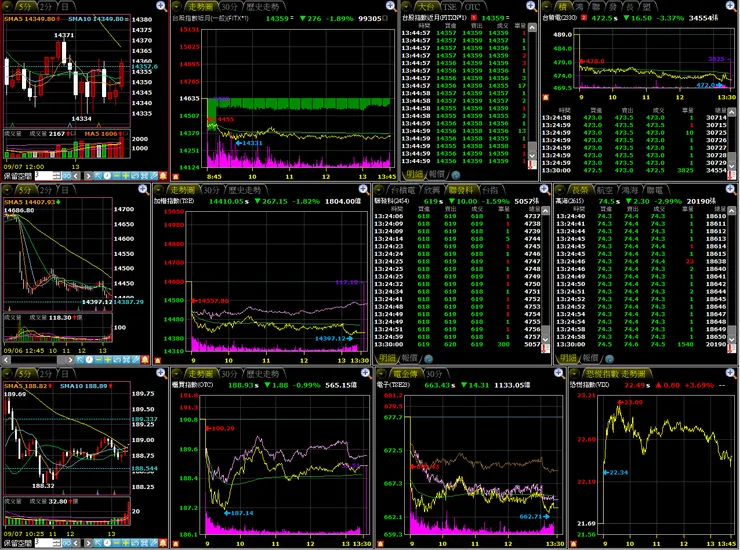Image resolution: width=740 pixels, height=550 pixels.
Task: Click the pencil draw tool in bottom-left chart toolbar
Action: [153, 543]
